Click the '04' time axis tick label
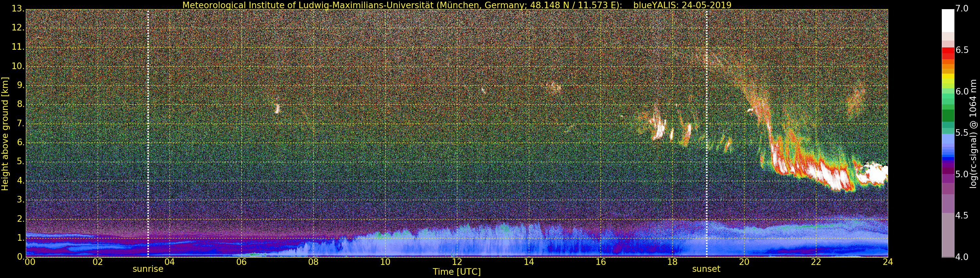The width and height of the screenshot is (980, 278). click(x=169, y=262)
